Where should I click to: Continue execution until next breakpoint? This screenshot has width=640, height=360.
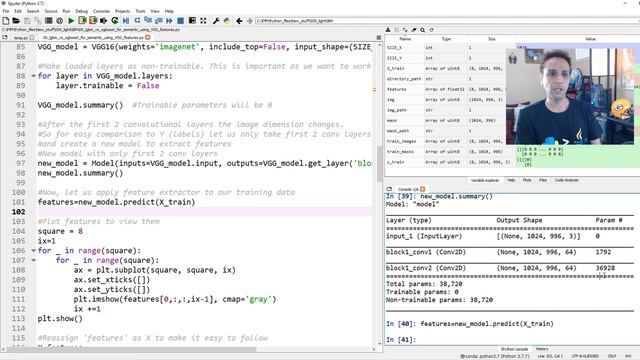169,20
